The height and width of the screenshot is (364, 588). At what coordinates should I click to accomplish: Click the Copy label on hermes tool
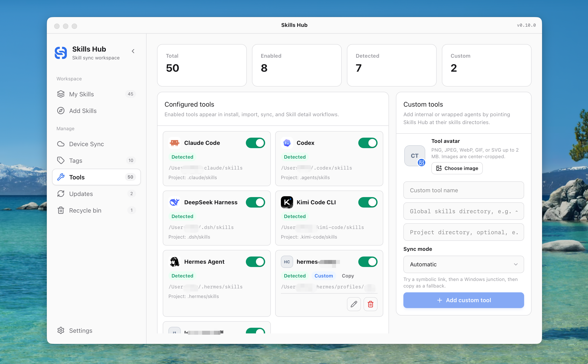[x=348, y=276]
